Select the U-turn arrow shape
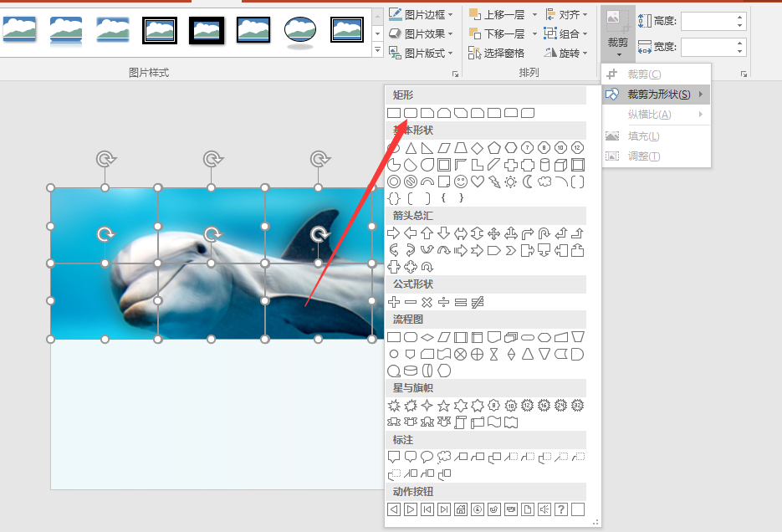Viewport: 782px width, 532px height. click(x=544, y=233)
